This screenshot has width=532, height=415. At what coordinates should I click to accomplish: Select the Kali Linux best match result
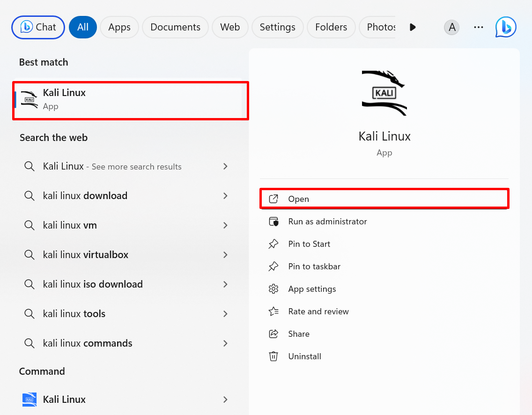click(x=130, y=100)
